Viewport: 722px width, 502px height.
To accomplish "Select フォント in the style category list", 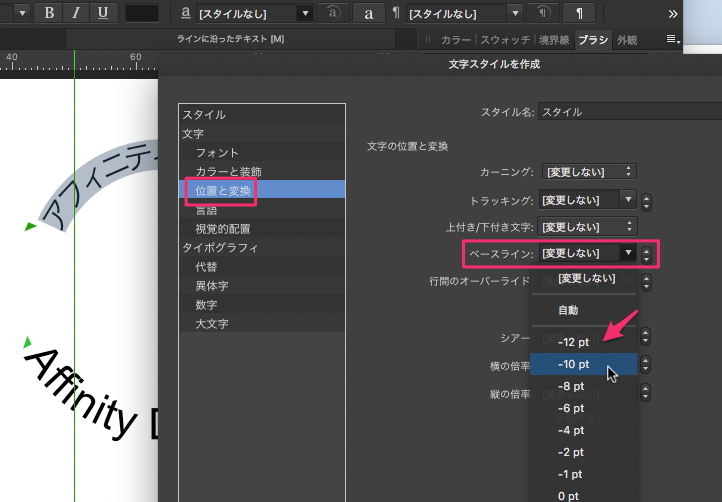I will (x=217, y=152).
